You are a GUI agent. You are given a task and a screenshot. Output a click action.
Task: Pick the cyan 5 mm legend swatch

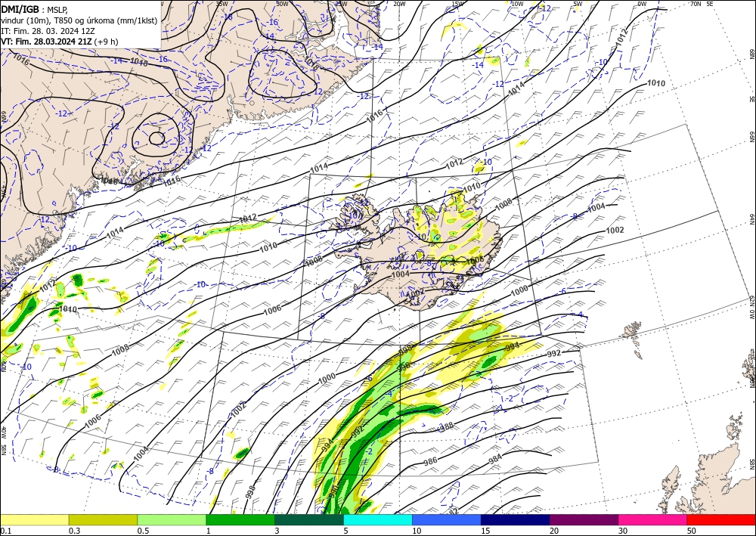click(377, 519)
